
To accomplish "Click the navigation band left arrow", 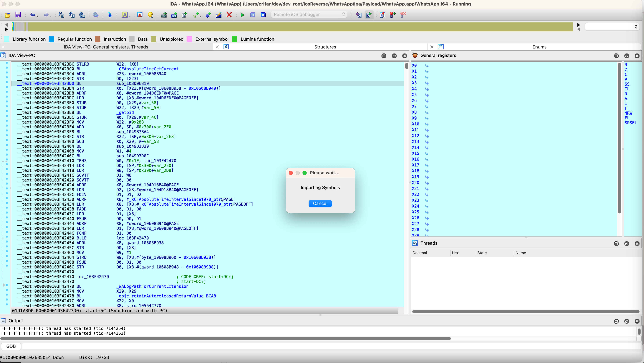I will 7,24.
